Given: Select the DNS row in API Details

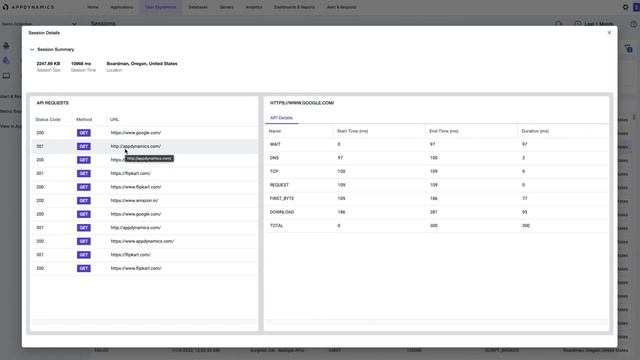Looking at the screenshot, I should 437,158.
